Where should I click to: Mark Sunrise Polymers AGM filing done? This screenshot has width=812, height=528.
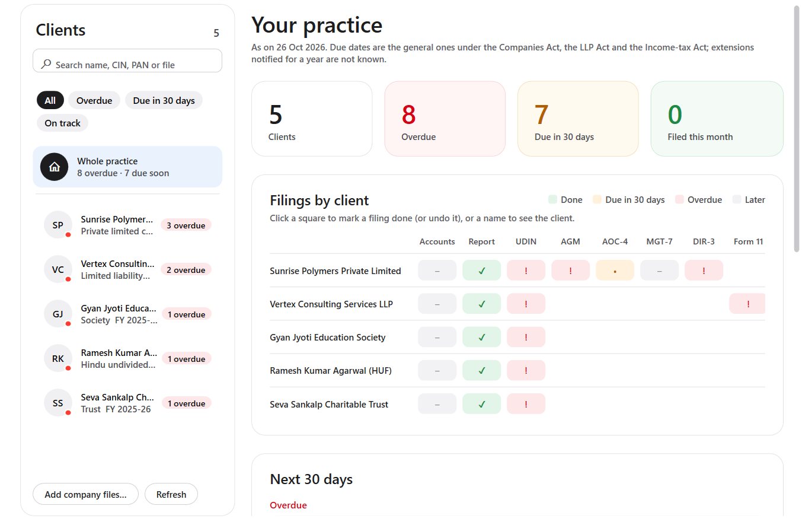[571, 271]
